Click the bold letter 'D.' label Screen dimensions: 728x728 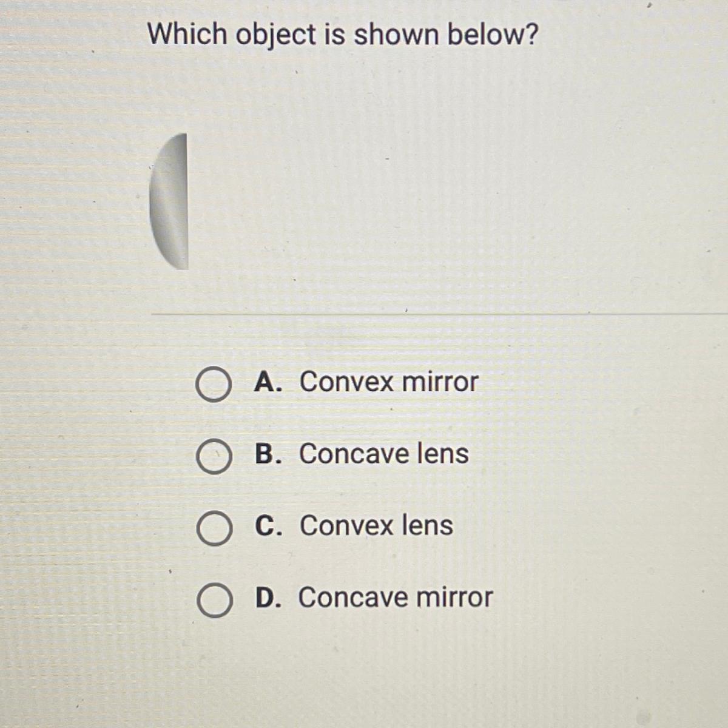271,597
